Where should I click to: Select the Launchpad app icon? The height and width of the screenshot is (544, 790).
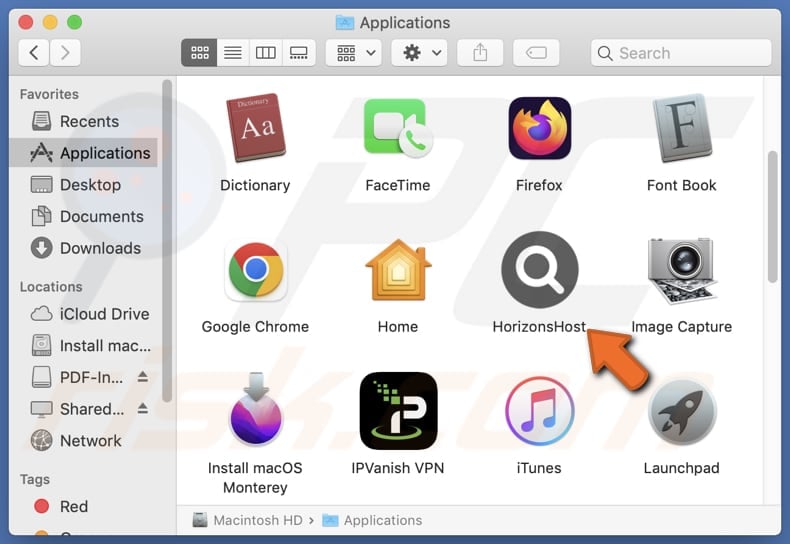coord(682,412)
